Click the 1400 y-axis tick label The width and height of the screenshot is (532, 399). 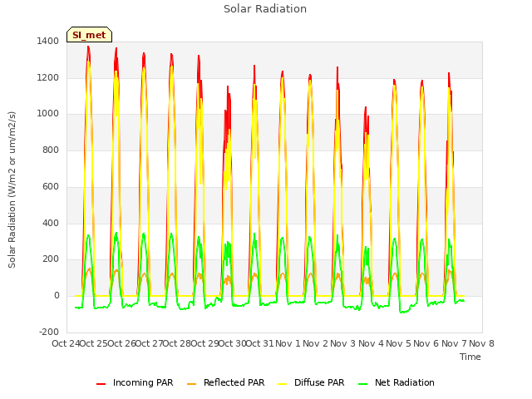tap(48, 42)
